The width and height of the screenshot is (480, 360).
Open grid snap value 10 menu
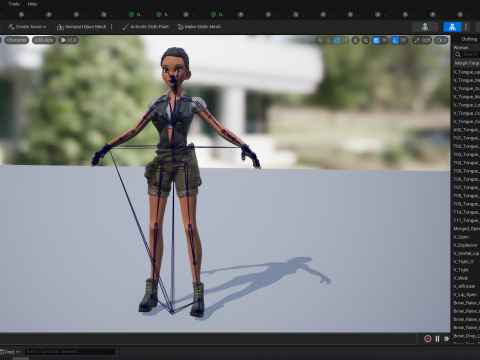pos(384,40)
